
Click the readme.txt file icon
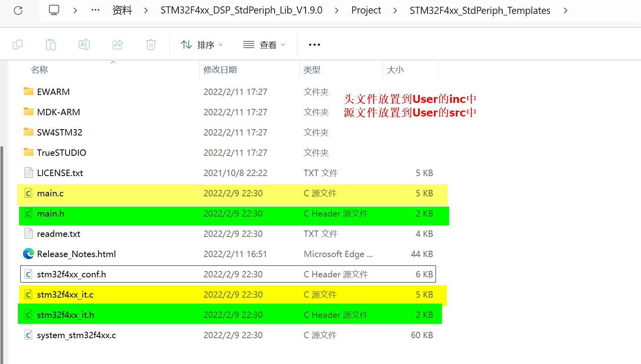pyautogui.click(x=29, y=233)
